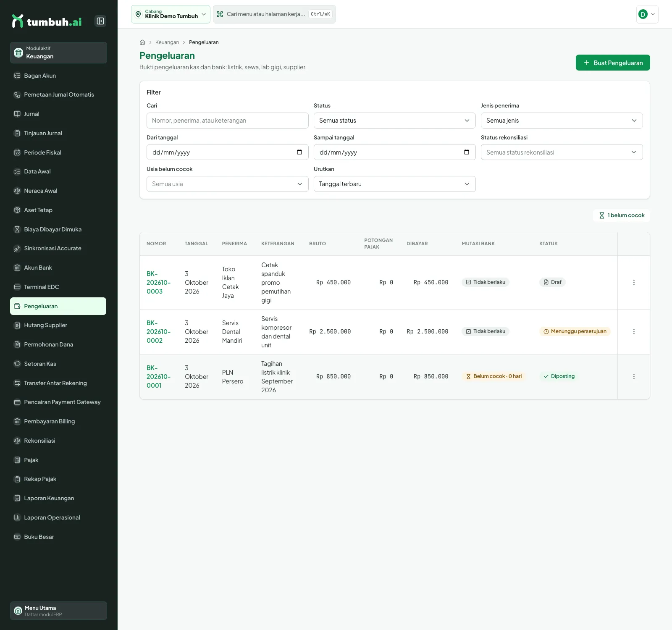This screenshot has height=630, width=672.
Task: Go to Rekonsiliasi menu item
Action: [58, 441]
